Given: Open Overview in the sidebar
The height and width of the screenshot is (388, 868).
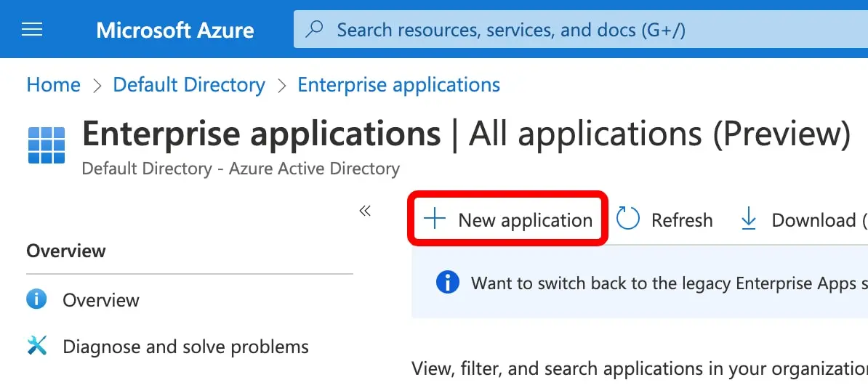Looking at the screenshot, I should (x=101, y=300).
